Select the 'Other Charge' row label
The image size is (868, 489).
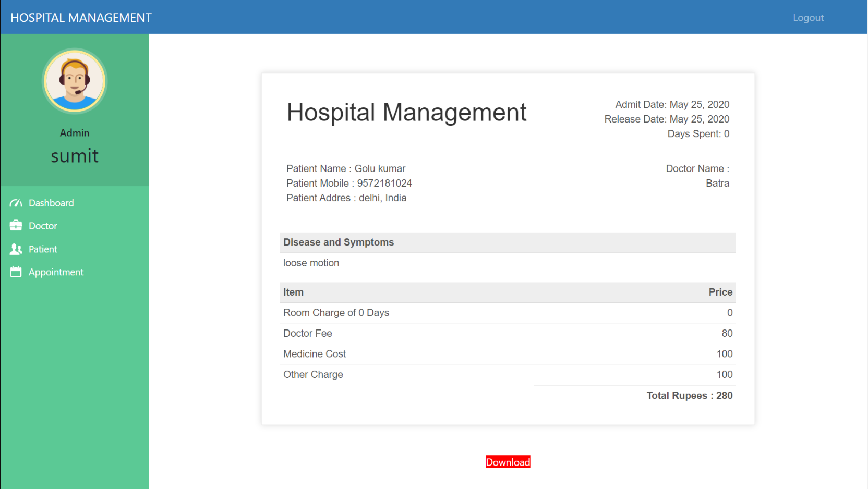click(313, 374)
